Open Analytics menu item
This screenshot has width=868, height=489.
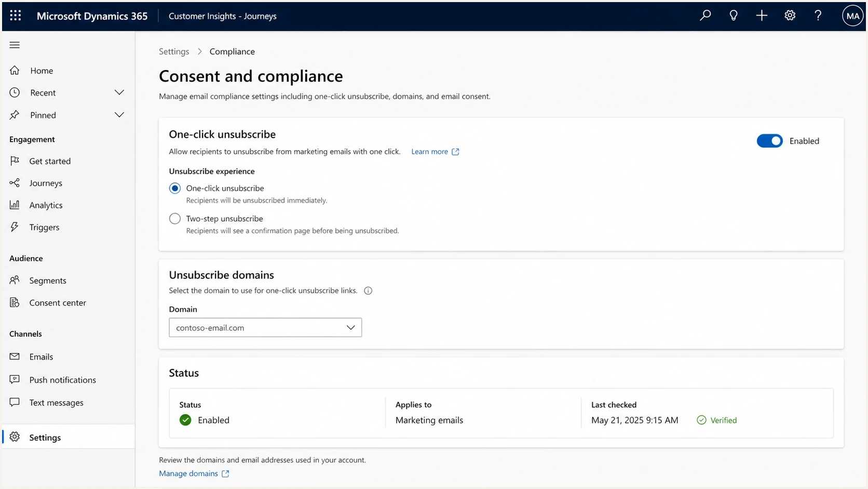46,205
